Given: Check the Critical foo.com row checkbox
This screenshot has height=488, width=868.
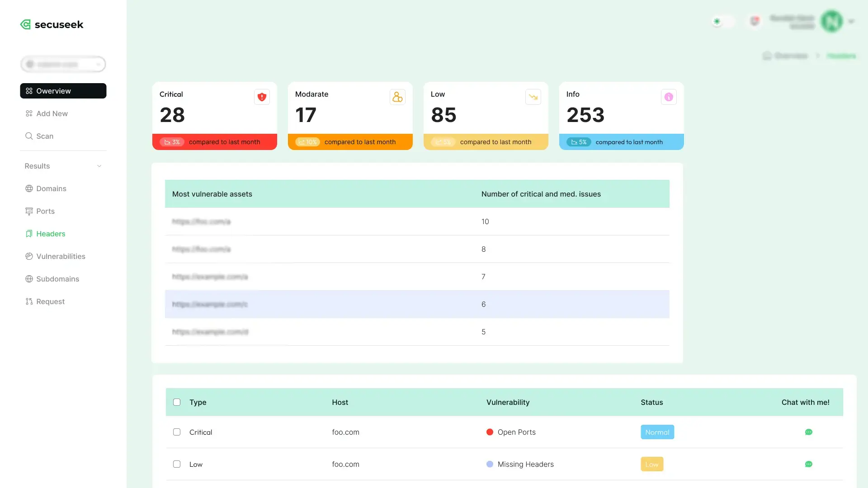Looking at the screenshot, I should (x=177, y=432).
